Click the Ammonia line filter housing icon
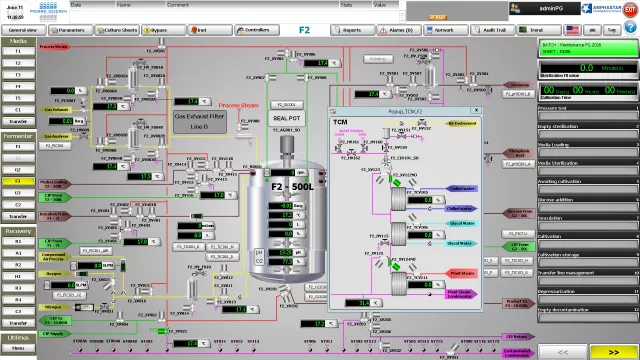Viewport: 640px width, 360px height. click(x=429, y=76)
